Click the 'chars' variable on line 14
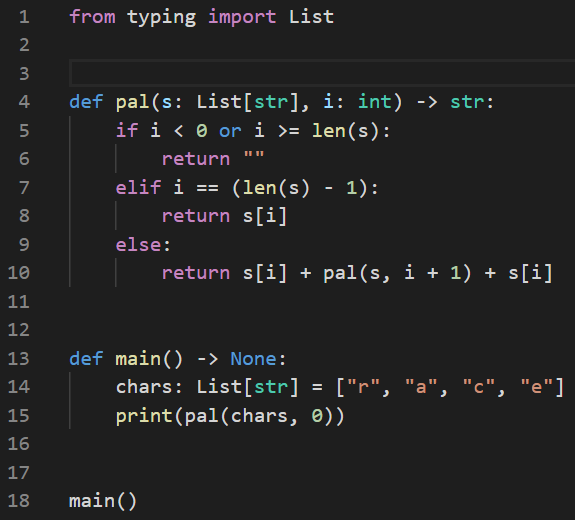Viewport: 575px width, 520px height. (x=144, y=387)
